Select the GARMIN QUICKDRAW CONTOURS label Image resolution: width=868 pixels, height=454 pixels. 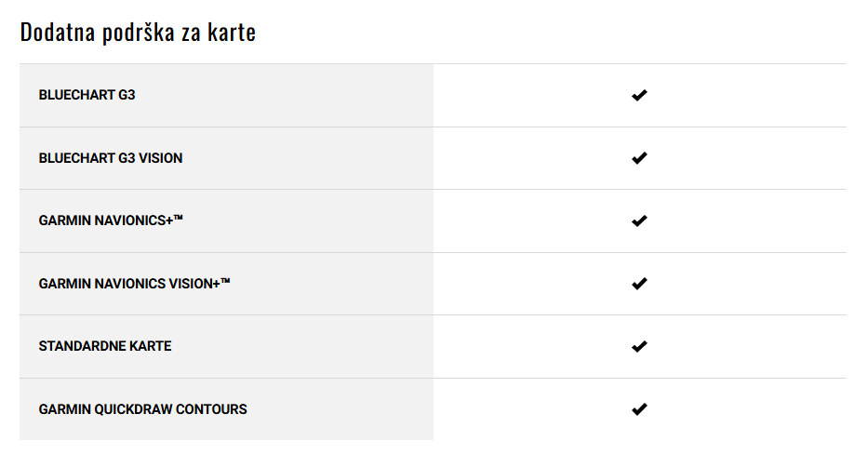143,409
